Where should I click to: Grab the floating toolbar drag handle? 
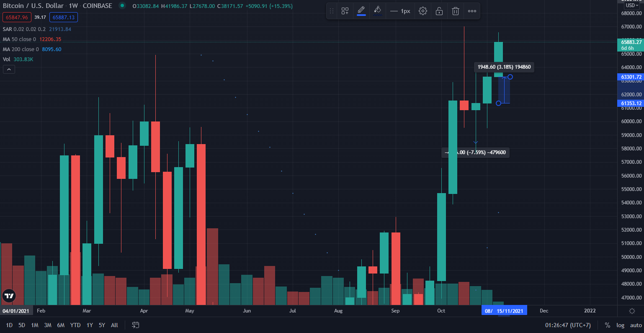(x=332, y=11)
